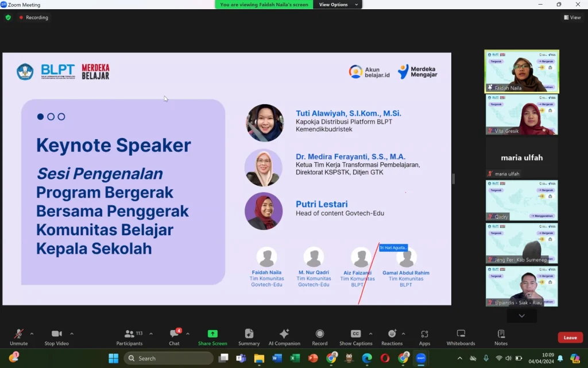Image resolution: width=588 pixels, height=368 pixels.
Task: Launch AI Companion
Action: 284,337
